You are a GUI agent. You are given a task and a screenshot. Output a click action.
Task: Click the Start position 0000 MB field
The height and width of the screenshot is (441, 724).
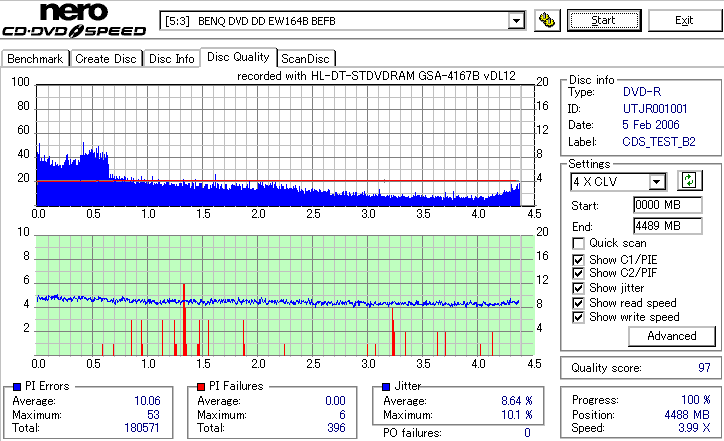pos(668,205)
